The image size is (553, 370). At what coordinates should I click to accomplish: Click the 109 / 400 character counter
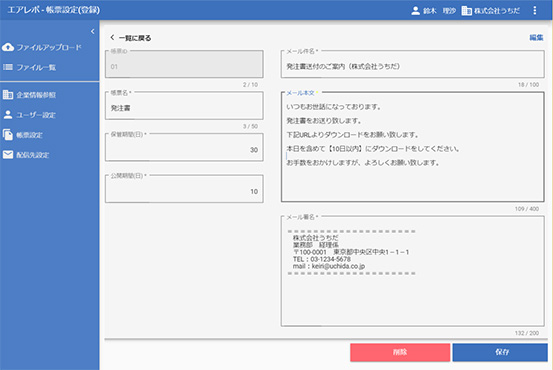click(527, 209)
